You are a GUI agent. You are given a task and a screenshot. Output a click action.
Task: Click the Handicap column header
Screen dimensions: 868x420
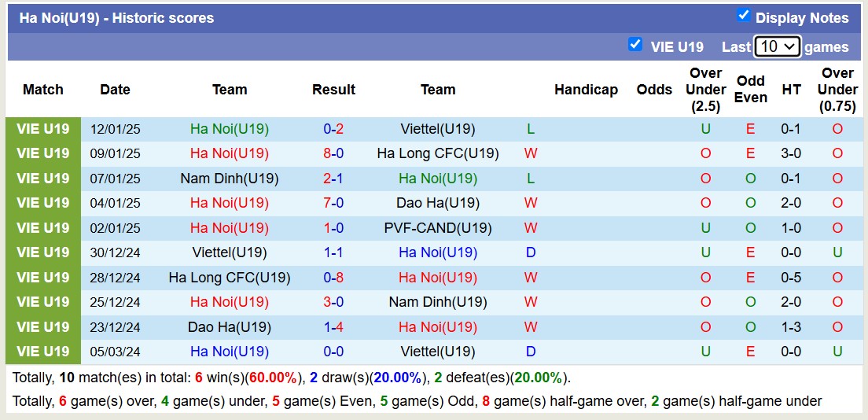tap(586, 90)
